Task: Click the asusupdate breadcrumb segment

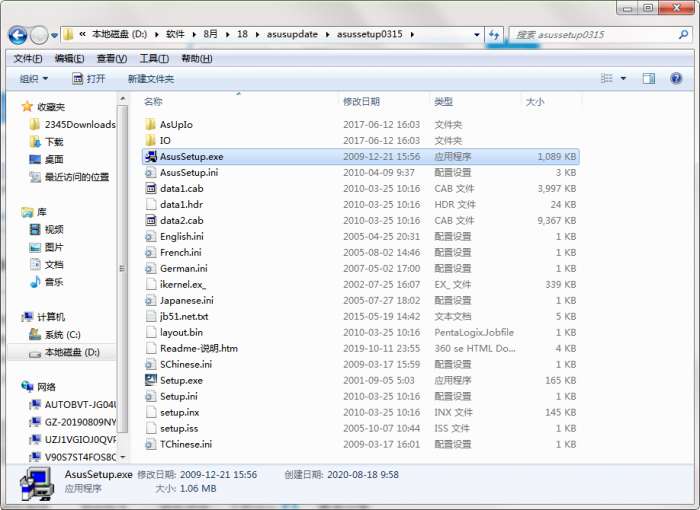Action: click(292, 34)
